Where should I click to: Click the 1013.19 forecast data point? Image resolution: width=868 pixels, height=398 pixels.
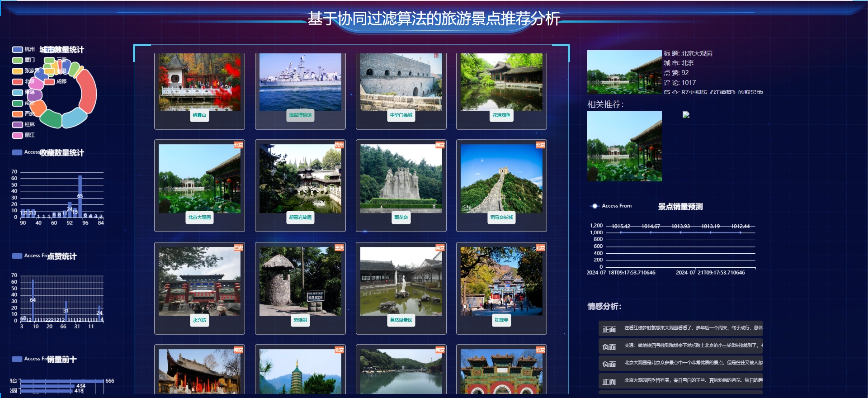(x=710, y=232)
